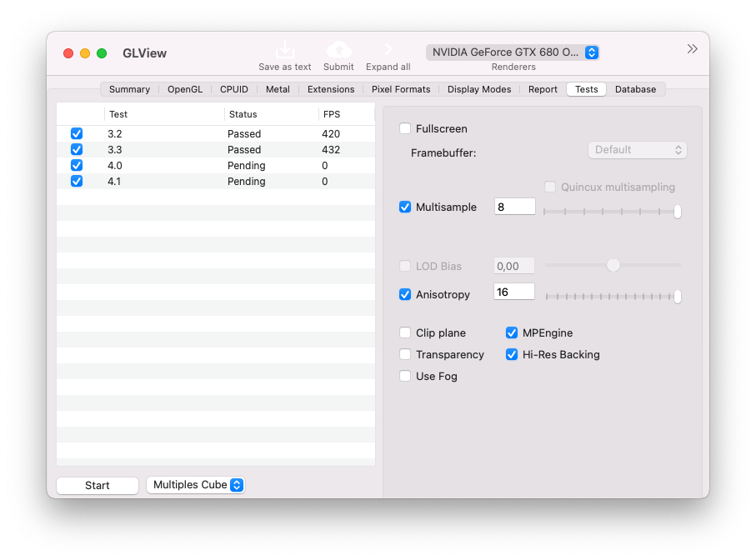Select the 3.2 Passed status cell
This screenshot has width=756, height=560.
244,133
